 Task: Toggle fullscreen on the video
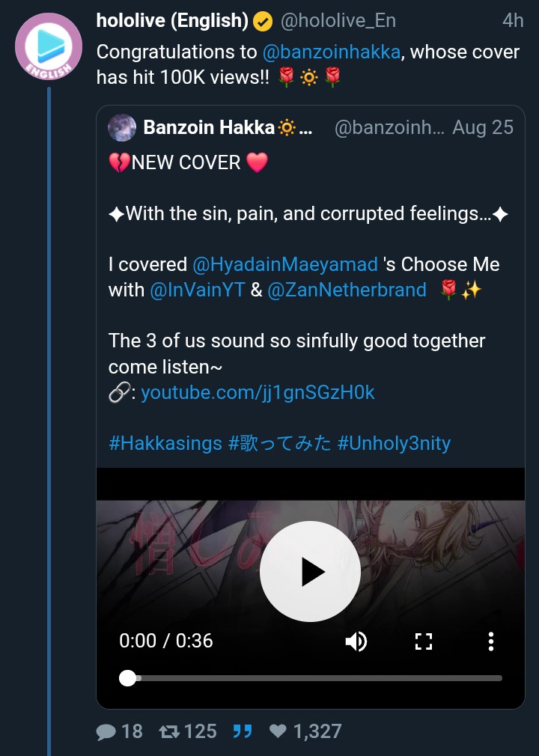click(x=424, y=641)
